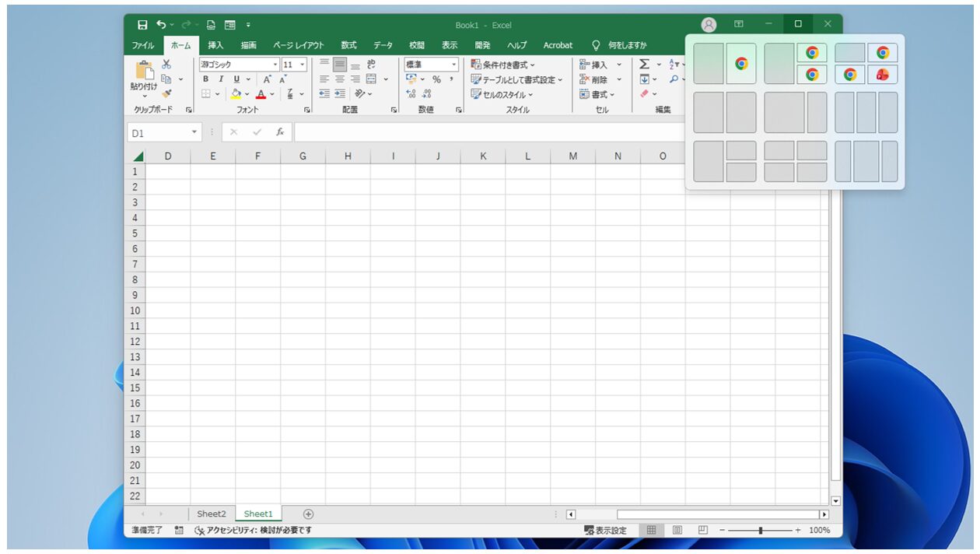The image size is (980, 554).
Task: Open the font name dropdown 游ゴシック
Action: pos(239,65)
